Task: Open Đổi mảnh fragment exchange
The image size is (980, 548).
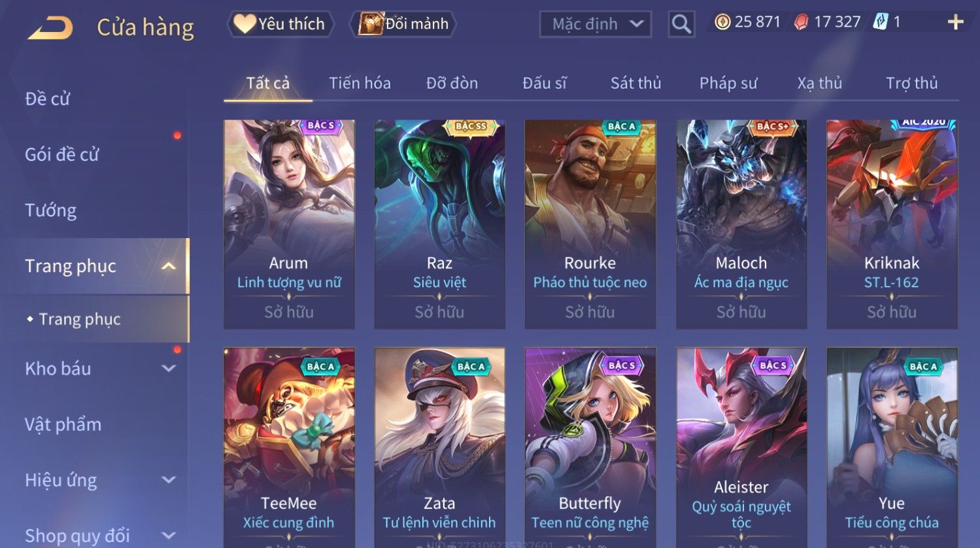Action: pyautogui.click(x=403, y=24)
